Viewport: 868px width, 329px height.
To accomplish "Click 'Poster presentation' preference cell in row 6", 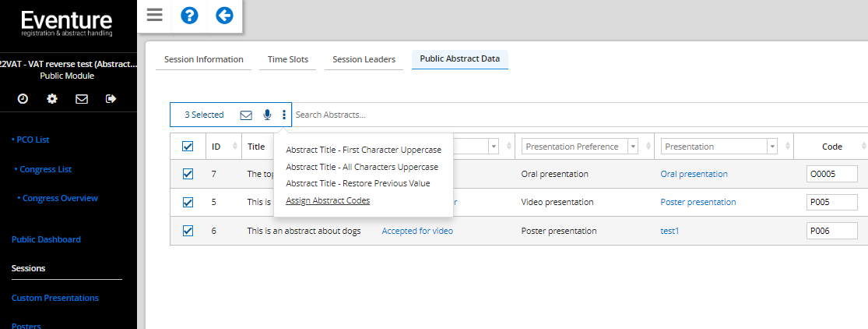I will click(558, 231).
